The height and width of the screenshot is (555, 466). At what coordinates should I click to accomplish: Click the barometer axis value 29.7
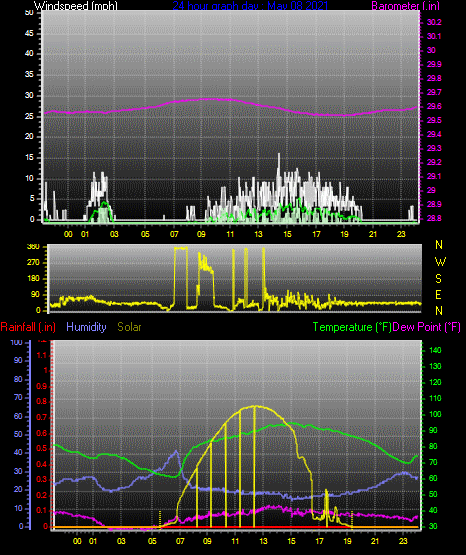tap(434, 92)
